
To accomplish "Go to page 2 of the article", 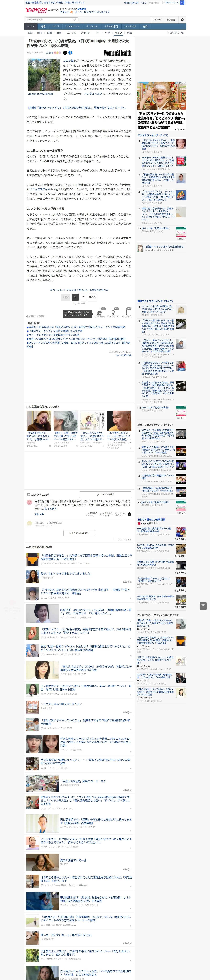I will coord(83,297).
